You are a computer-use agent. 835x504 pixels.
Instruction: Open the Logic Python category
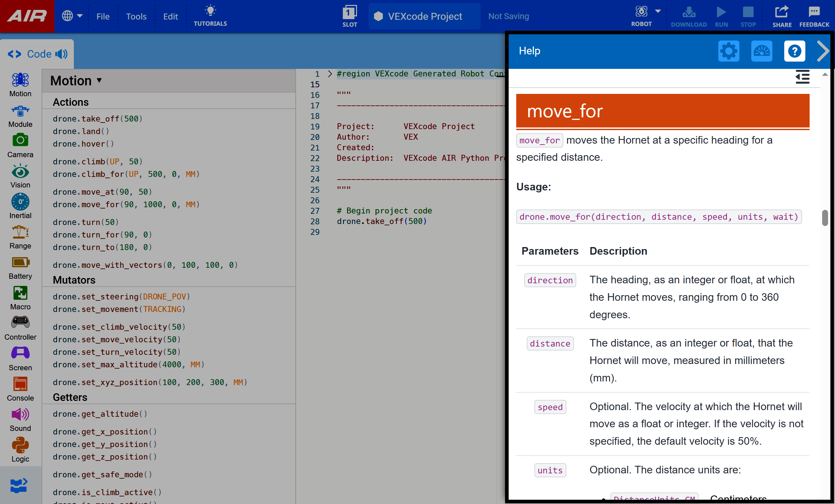[20, 445]
